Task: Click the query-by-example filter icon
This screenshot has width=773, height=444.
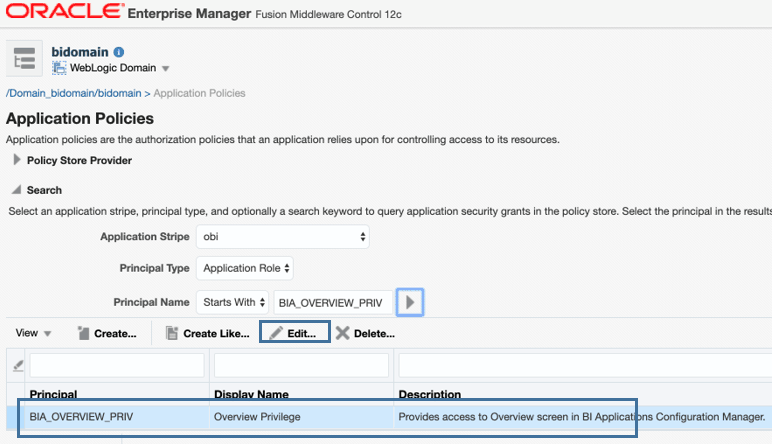Action: click(x=18, y=365)
